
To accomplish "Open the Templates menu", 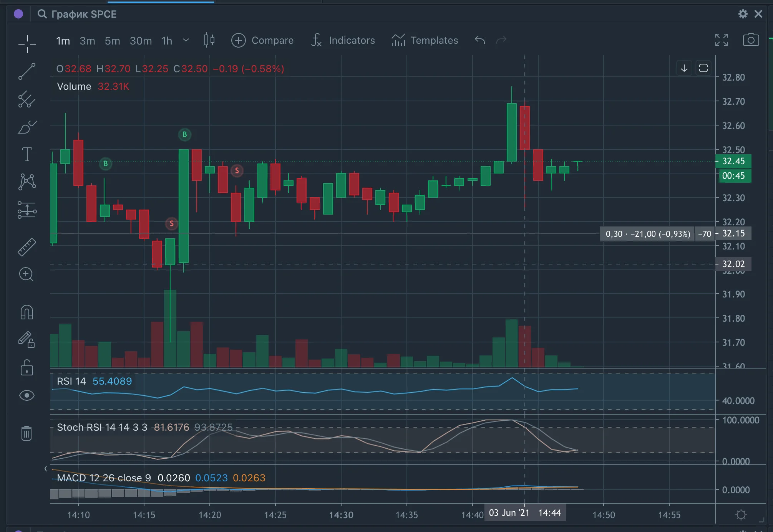I will pos(425,40).
